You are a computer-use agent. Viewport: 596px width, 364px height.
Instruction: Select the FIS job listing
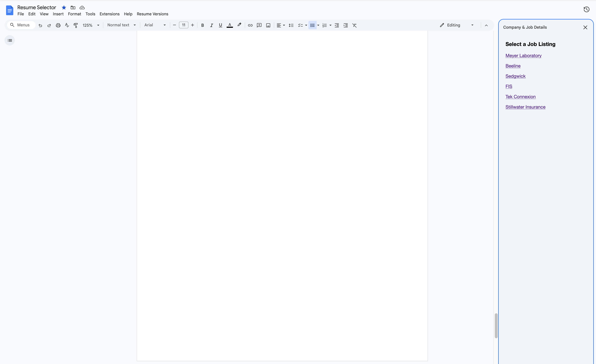pyautogui.click(x=509, y=87)
